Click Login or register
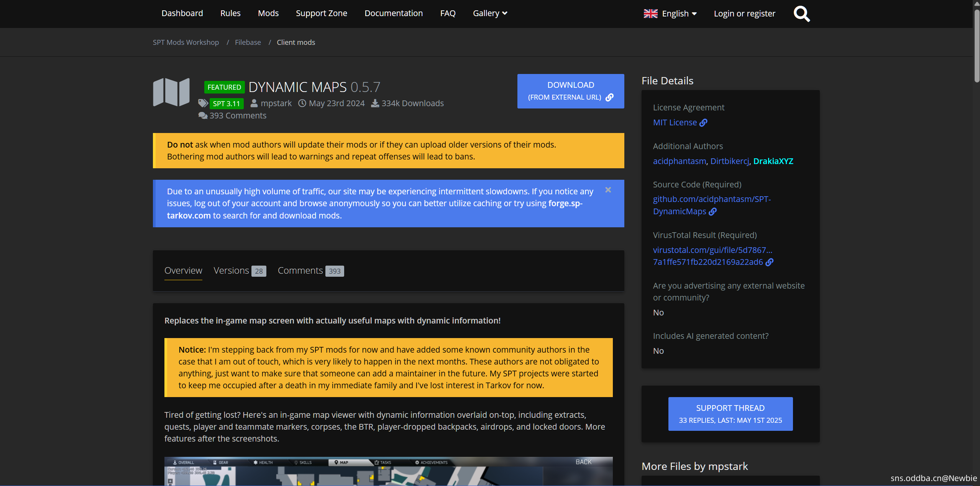The width and height of the screenshot is (980, 486). click(744, 14)
